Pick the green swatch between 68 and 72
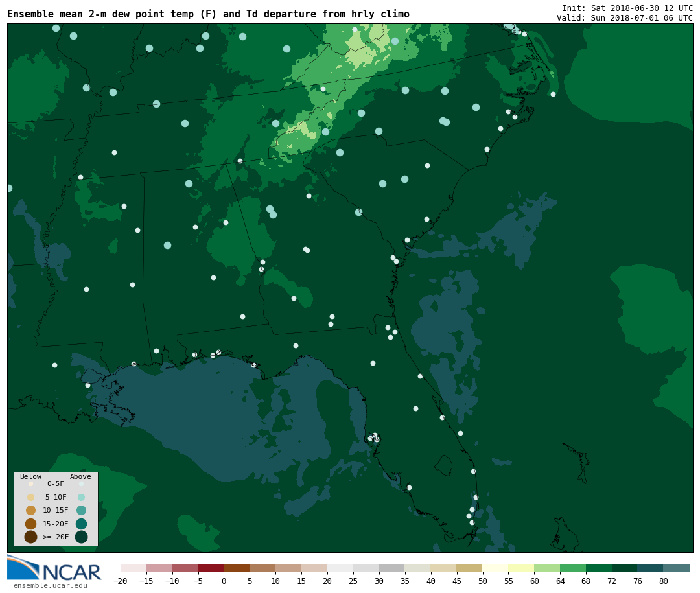This screenshot has height=593, width=700. tap(599, 568)
